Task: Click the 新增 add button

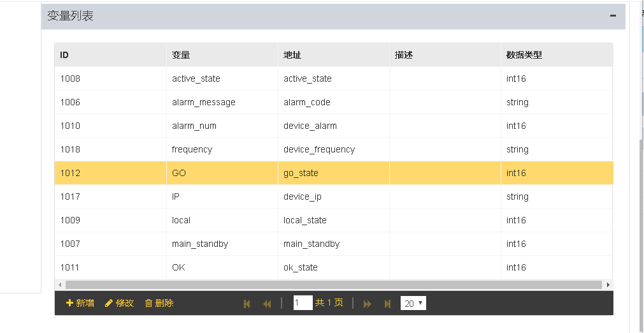Action: (80, 304)
